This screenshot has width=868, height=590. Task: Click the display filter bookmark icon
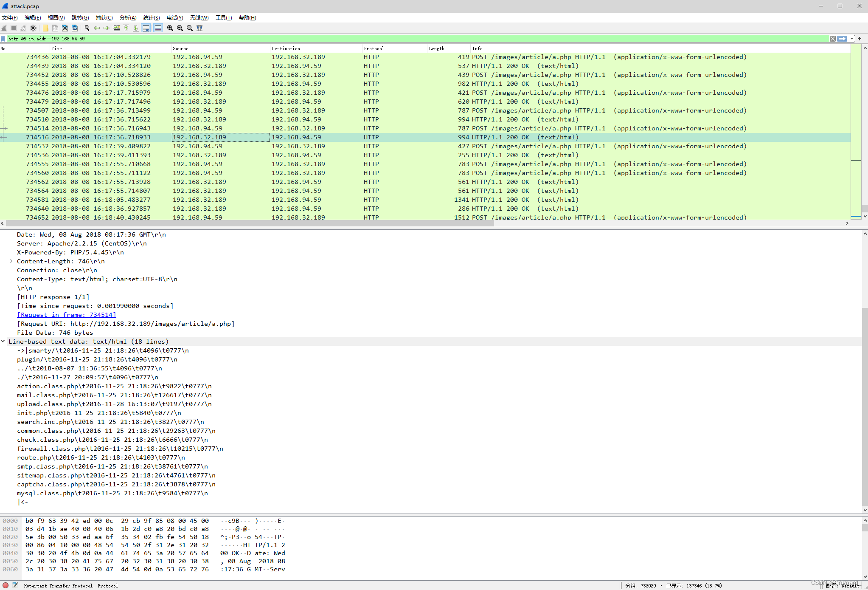pos(3,39)
